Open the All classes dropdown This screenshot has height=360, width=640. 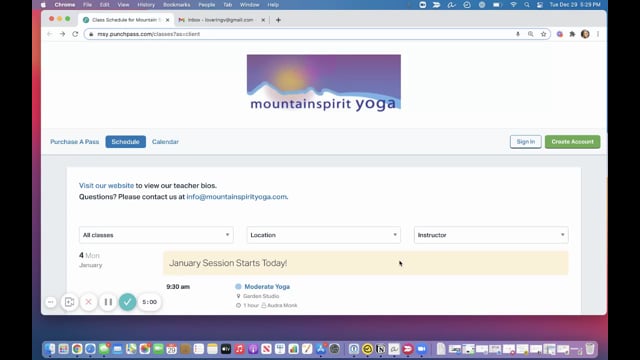[x=156, y=235]
